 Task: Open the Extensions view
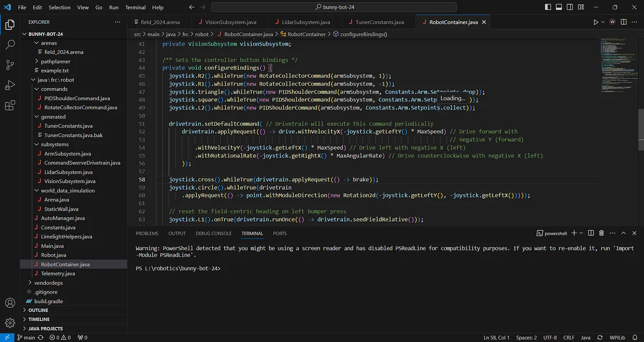coord(10,106)
